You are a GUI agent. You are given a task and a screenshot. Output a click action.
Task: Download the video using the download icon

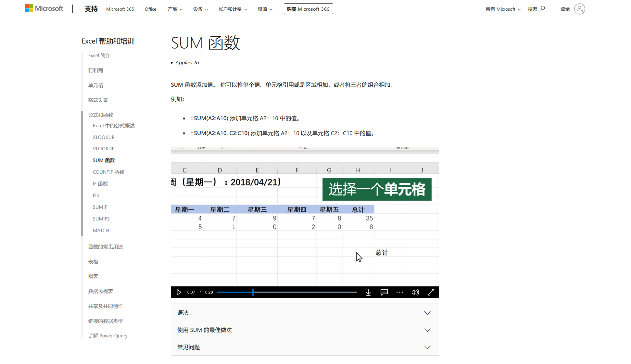[x=368, y=292]
